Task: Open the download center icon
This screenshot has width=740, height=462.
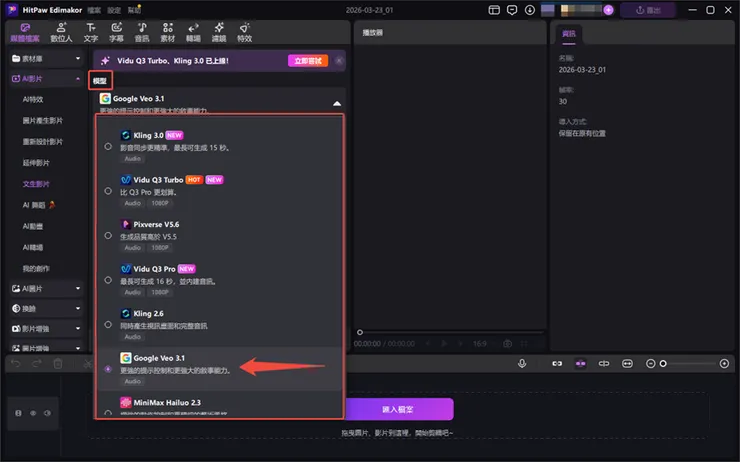Action: coord(530,10)
